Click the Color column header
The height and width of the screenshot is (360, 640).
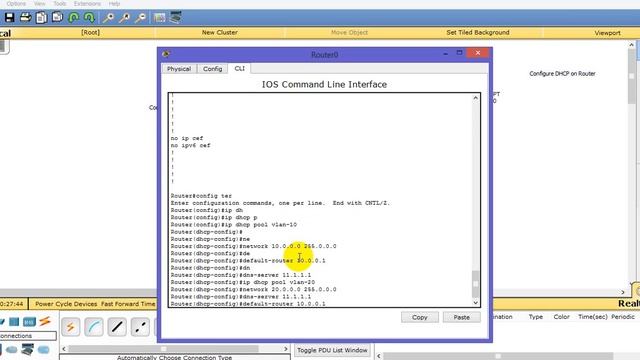562,317
